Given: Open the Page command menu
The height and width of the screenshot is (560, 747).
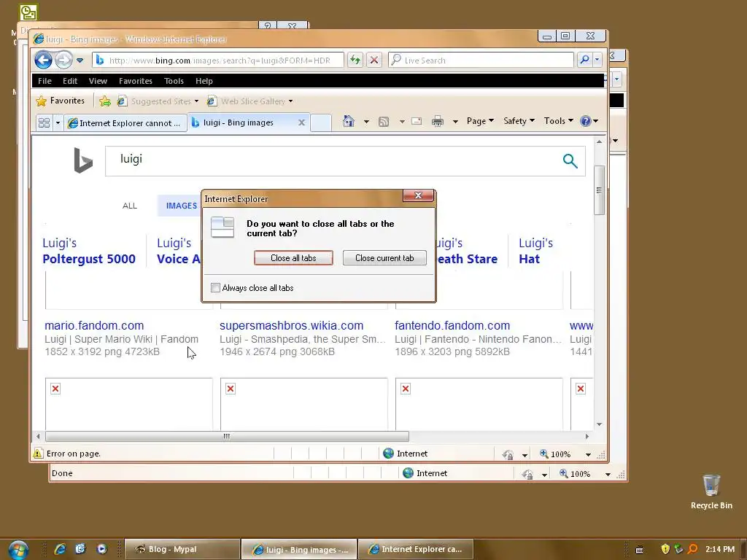Looking at the screenshot, I should click(480, 121).
